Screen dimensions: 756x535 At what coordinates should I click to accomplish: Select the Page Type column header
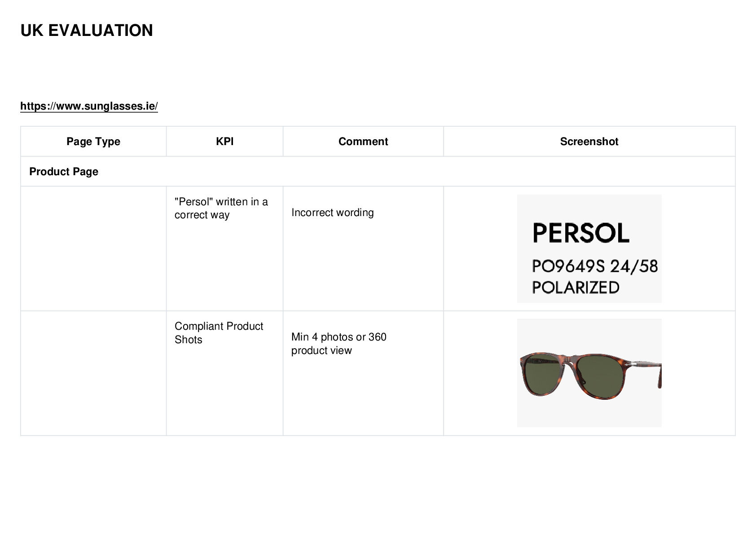click(x=93, y=141)
